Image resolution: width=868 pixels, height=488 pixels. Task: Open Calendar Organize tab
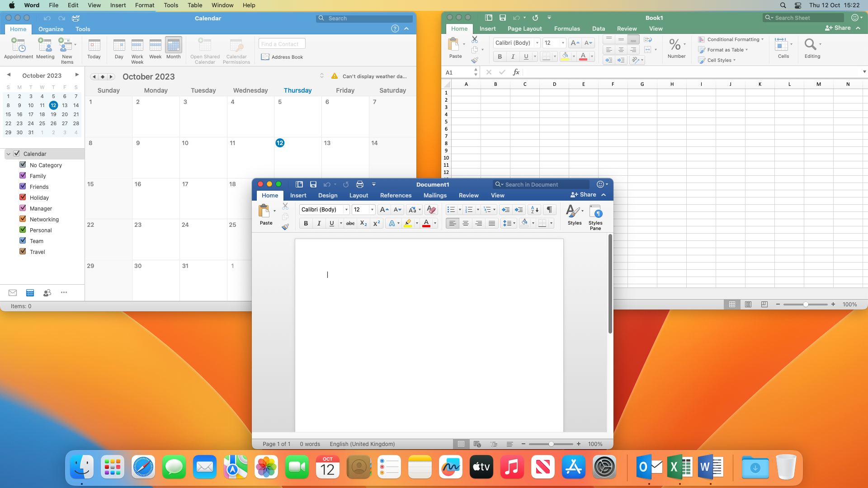[x=51, y=29]
